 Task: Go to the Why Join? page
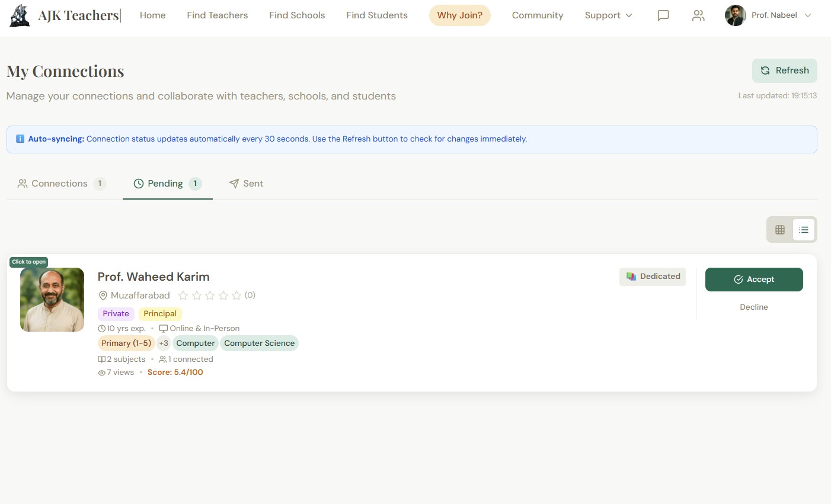[460, 15]
